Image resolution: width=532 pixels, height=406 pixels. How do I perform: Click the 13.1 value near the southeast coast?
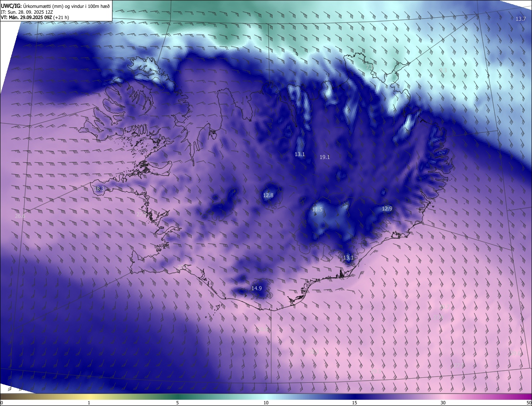[x=348, y=258]
